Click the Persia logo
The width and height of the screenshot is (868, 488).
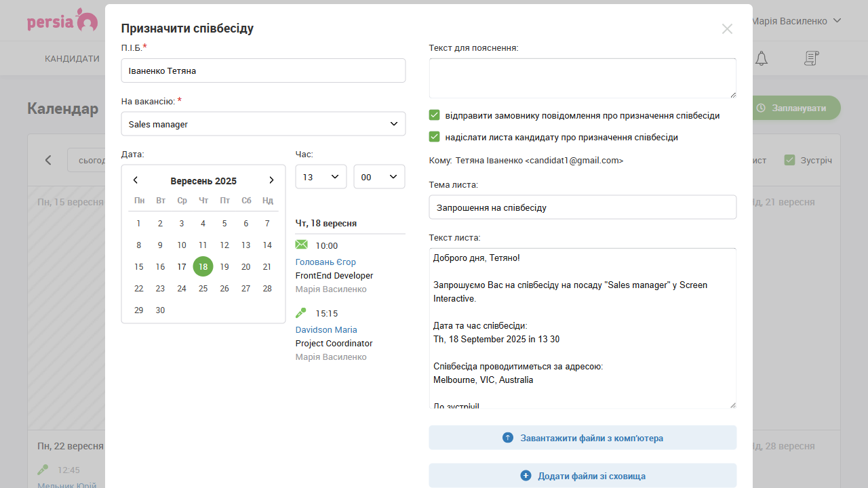(x=62, y=20)
